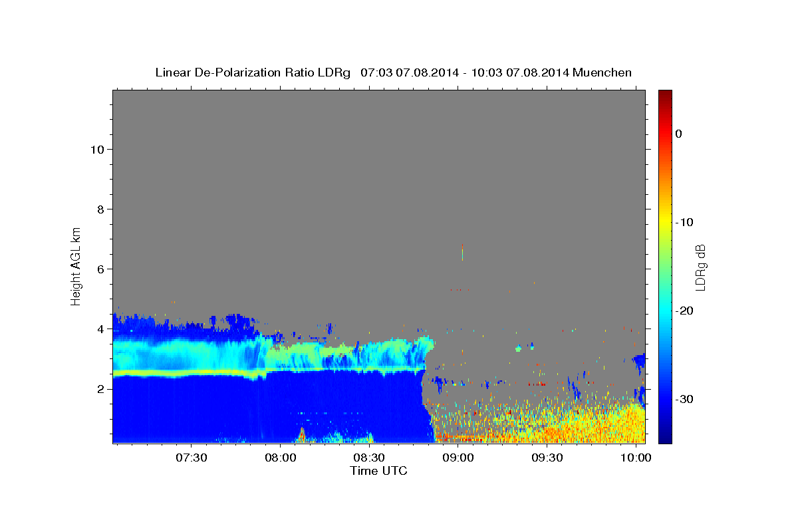Click the colorbar value 0

(678, 134)
